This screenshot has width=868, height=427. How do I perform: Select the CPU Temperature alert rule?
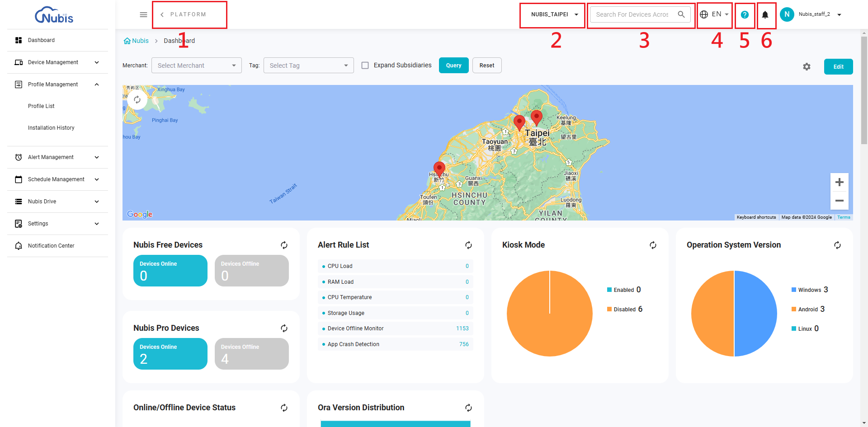tap(396, 297)
